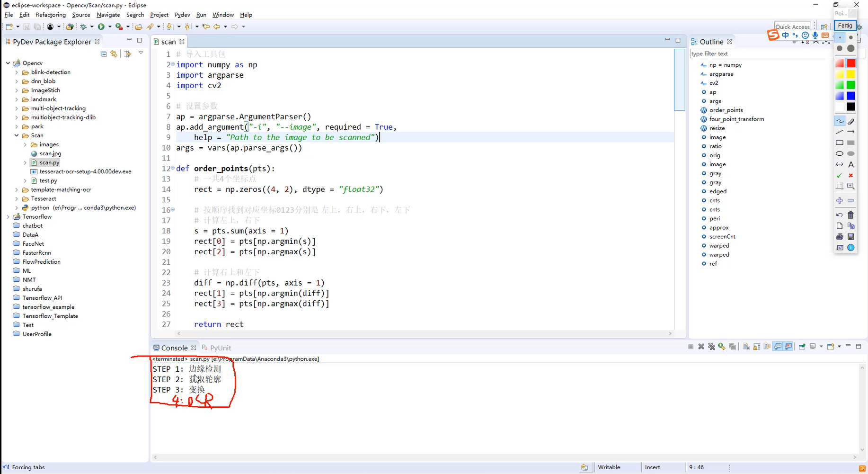Open scan.jpg in Package Explorer
The image size is (868, 474).
(50, 153)
